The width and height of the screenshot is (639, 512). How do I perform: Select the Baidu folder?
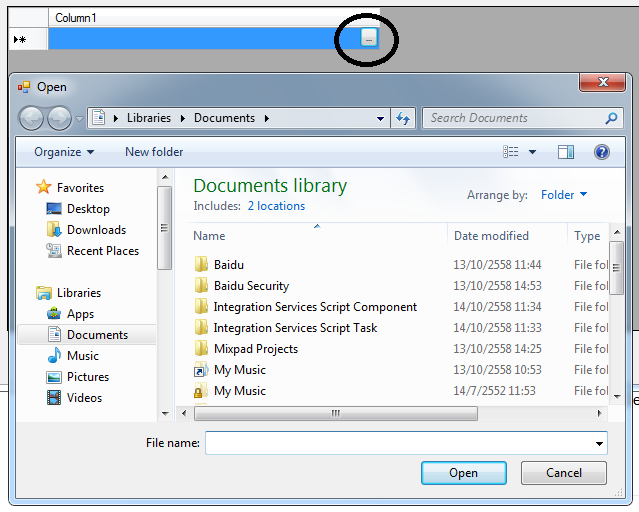pyautogui.click(x=229, y=265)
